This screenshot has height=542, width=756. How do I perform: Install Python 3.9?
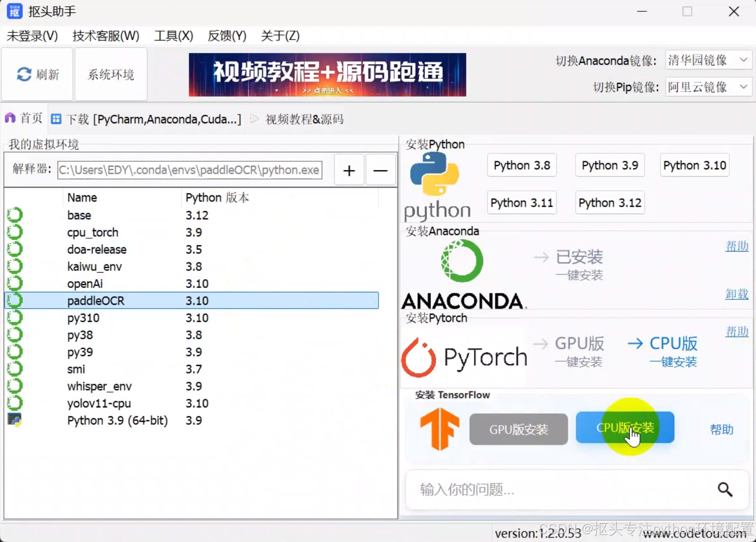point(610,165)
